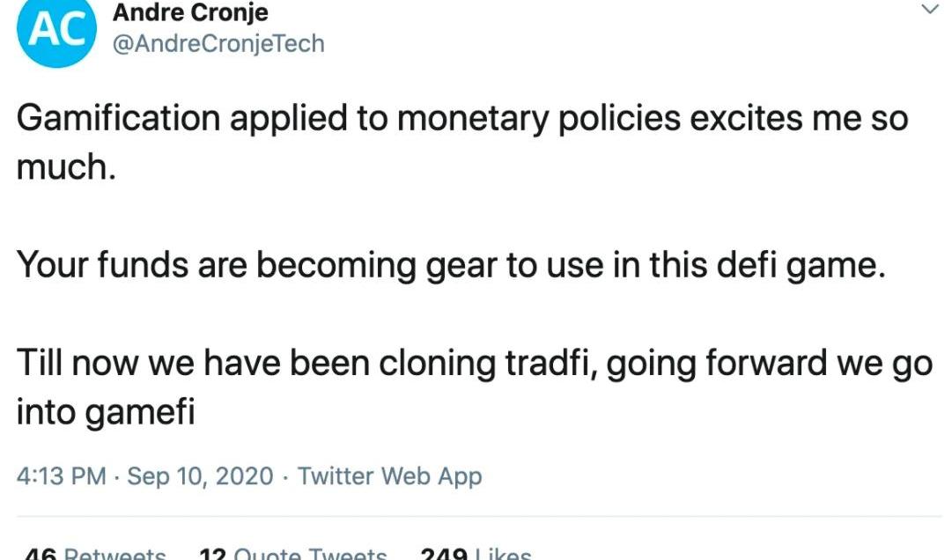Click the Sep 10, 2020 date
Image resolution: width=952 pixels, height=560 pixels.
203,477
